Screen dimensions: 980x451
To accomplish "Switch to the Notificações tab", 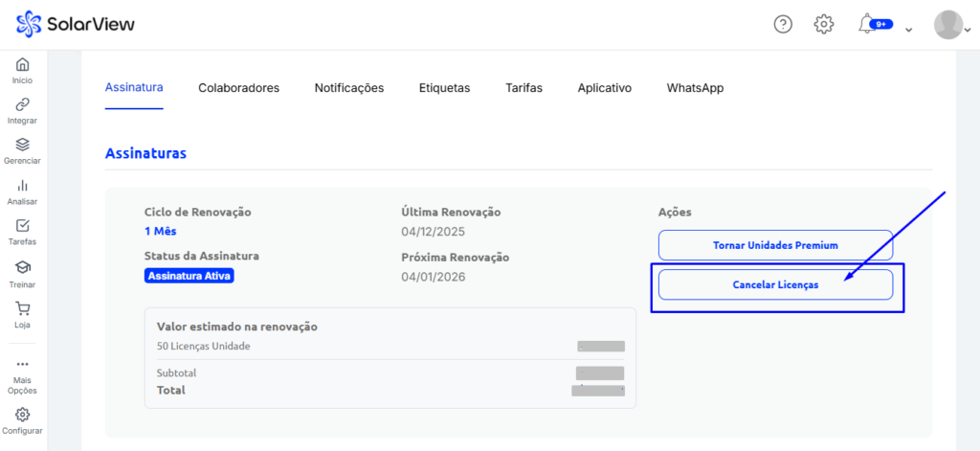I will [349, 88].
